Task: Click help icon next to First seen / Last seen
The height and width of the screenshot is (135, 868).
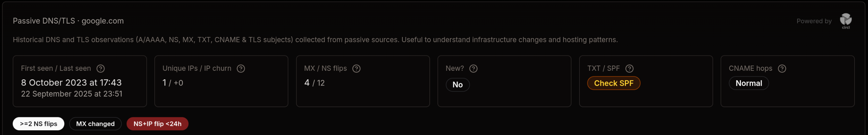Action: (100, 68)
